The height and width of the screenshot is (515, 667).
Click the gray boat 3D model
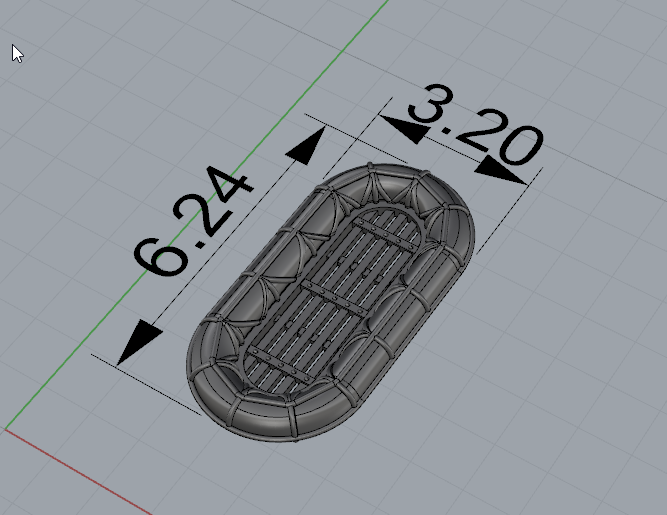pos(331,302)
